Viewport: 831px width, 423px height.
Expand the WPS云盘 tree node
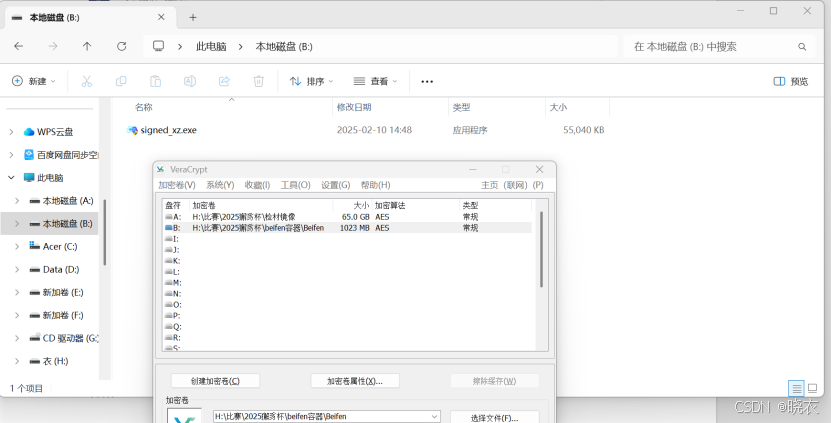(x=11, y=132)
